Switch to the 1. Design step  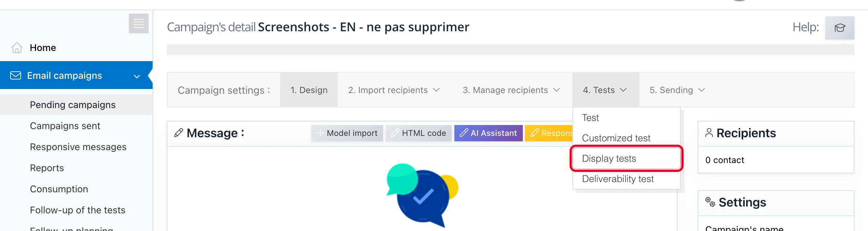(x=309, y=90)
